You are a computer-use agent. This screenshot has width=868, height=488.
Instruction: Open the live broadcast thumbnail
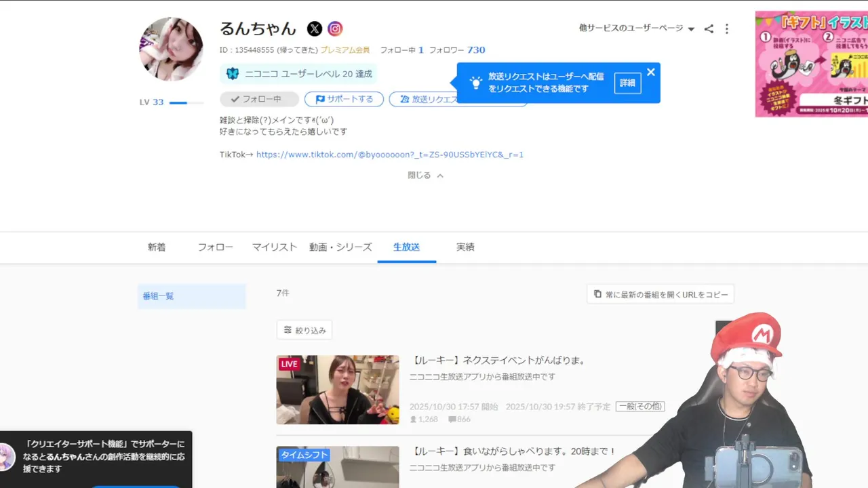(x=338, y=390)
